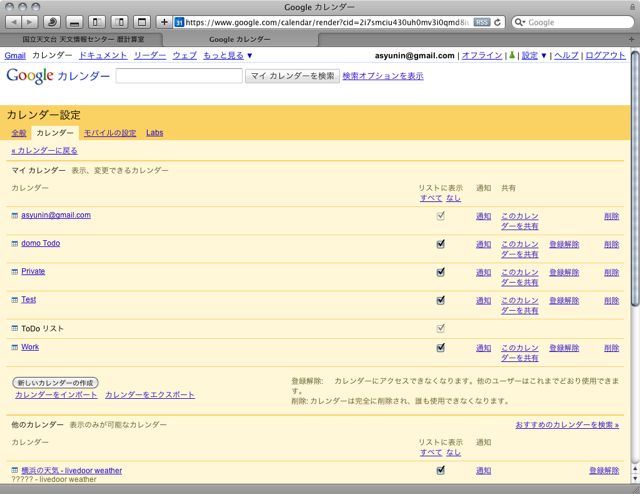Expand the もっと見る dropdown menu
Image resolution: width=640 pixels, height=494 pixels.
point(228,56)
